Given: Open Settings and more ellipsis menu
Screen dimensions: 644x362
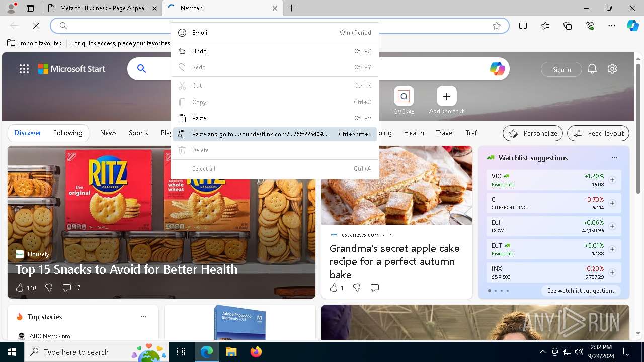Looking at the screenshot, I should pyautogui.click(x=612, y=26).
